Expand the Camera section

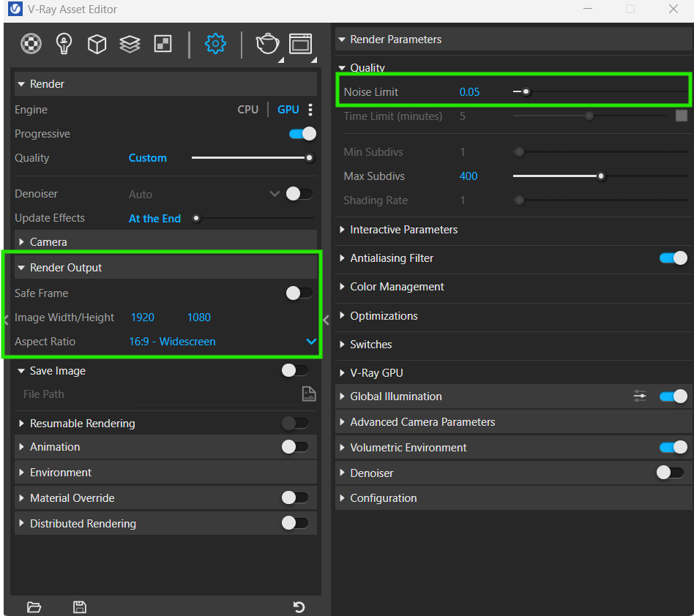pos(48,242)
